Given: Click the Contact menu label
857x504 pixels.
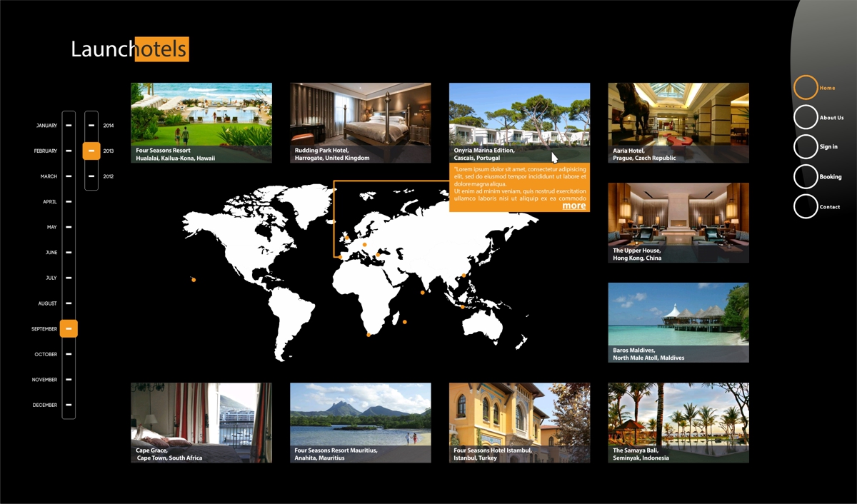Looking at the screenshot, I should [830, 207].
